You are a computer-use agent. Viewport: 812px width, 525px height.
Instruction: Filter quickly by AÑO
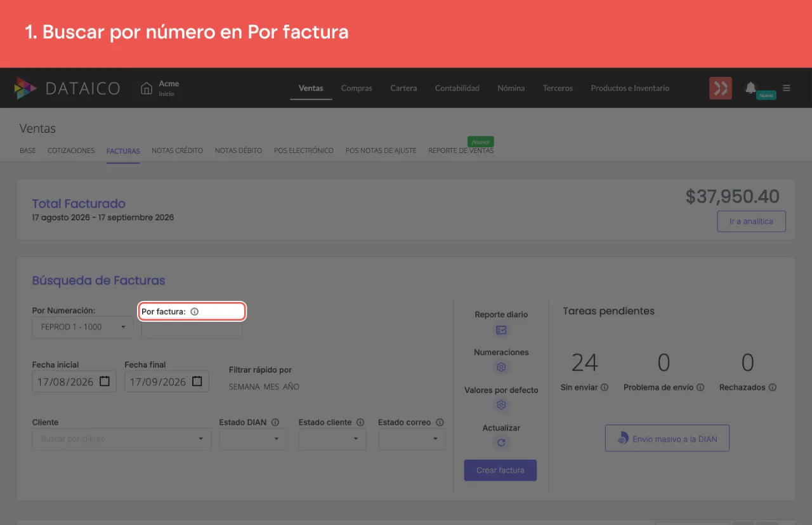(291, 387)
